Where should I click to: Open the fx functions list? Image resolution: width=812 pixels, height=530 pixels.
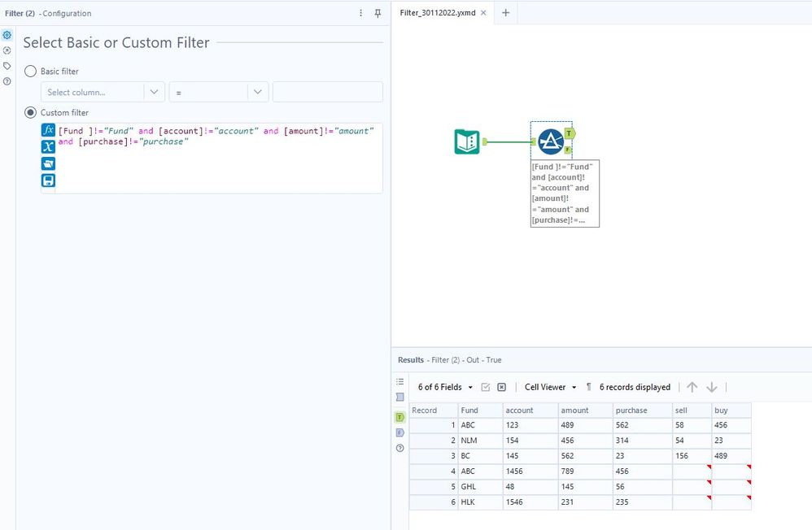(48, 130)
